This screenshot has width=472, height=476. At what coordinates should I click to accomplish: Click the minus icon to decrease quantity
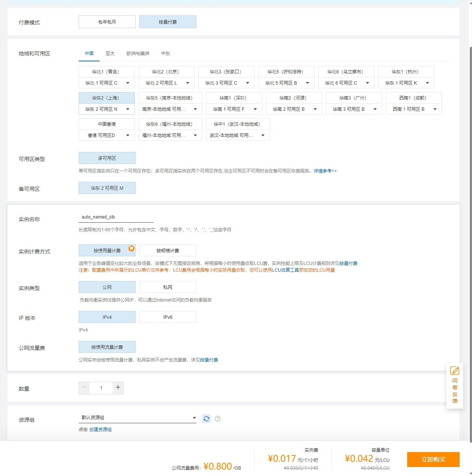[x=84, y=388]
